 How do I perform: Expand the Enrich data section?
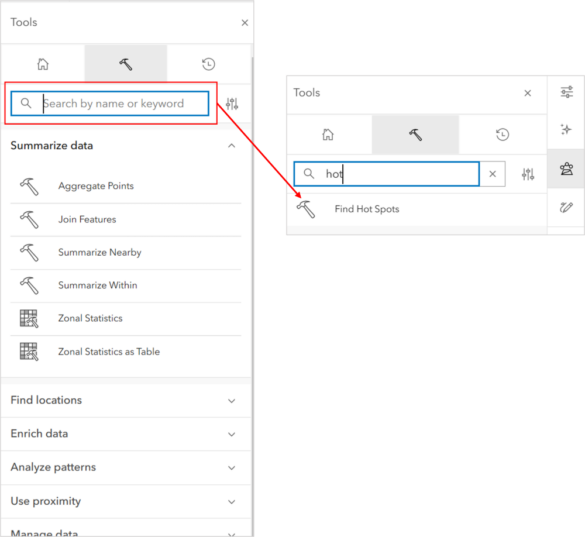click(x=126, y=434)
